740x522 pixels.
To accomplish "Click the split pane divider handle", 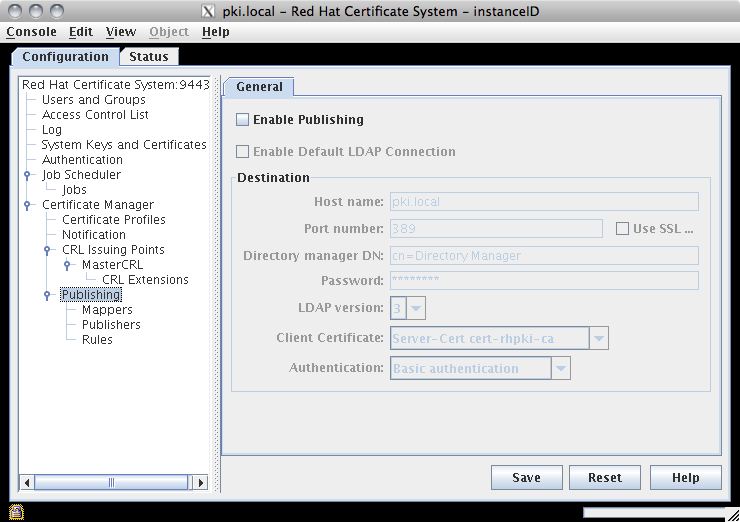I will [217, 284].
